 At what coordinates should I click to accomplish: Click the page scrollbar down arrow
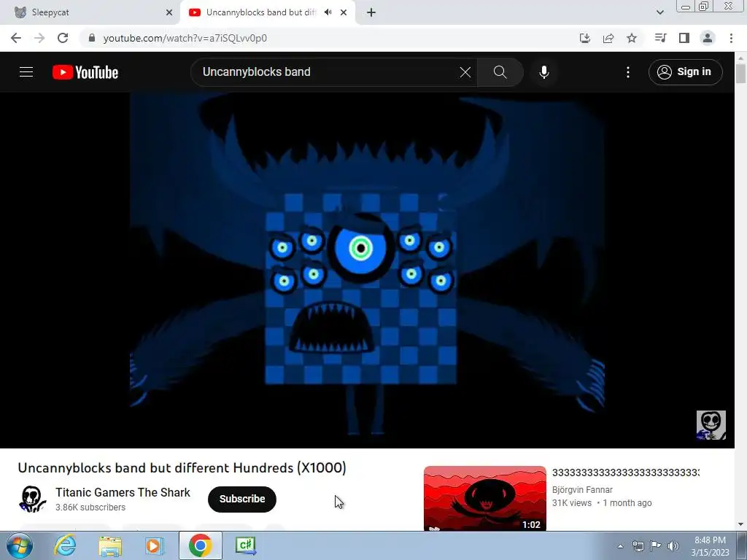point(741,524)
